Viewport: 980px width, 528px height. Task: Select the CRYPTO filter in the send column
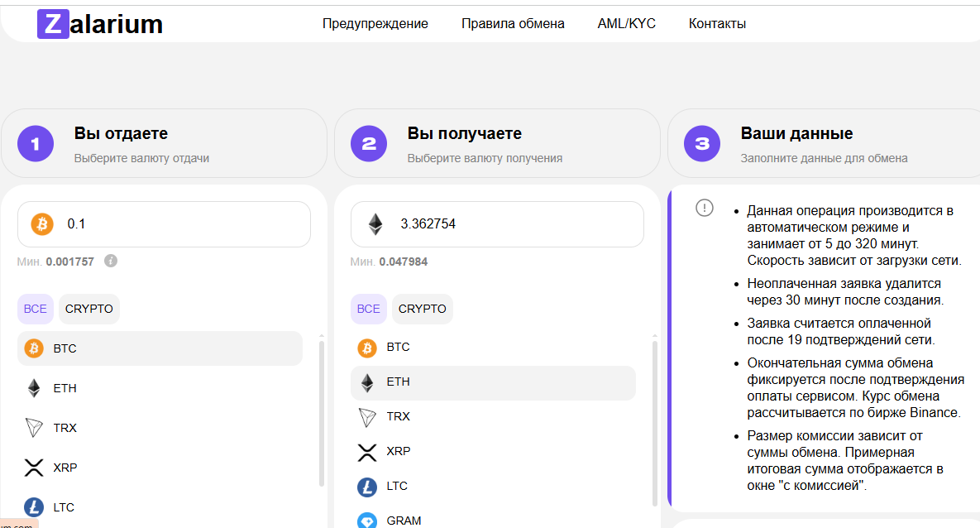coord(89,309)
